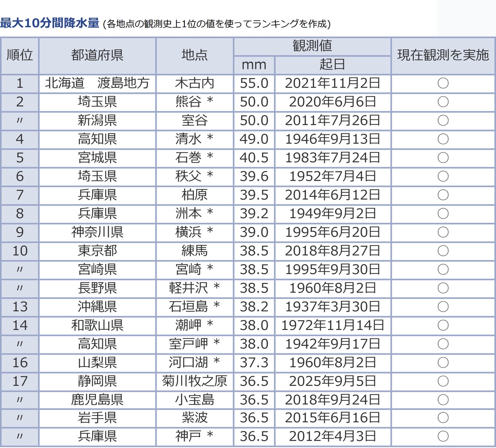The image size is (496, 448).
Task: Select the 熊谷 * location cell
Action: (195, 102)
